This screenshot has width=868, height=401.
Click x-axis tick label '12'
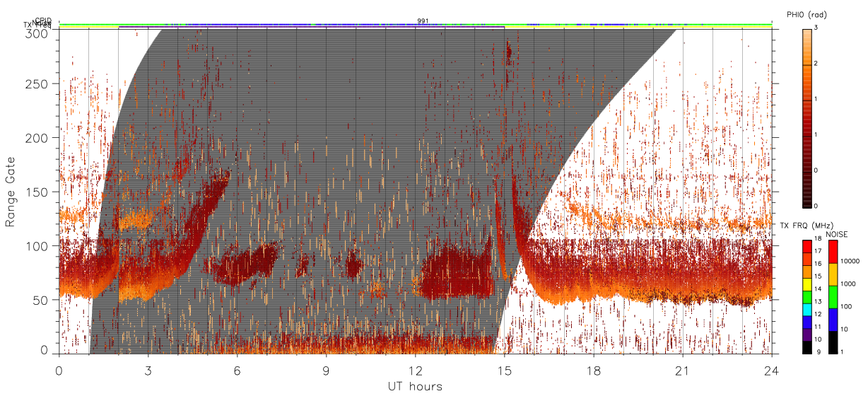415,371
